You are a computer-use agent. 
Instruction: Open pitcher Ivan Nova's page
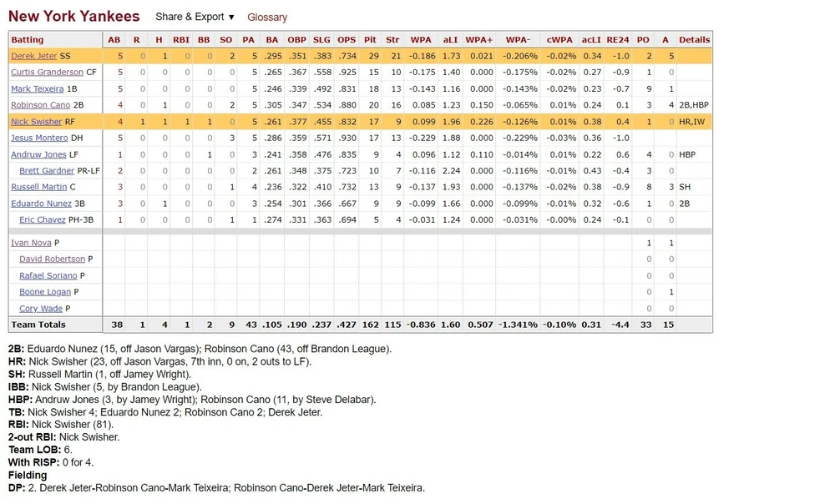click(31, 243)
